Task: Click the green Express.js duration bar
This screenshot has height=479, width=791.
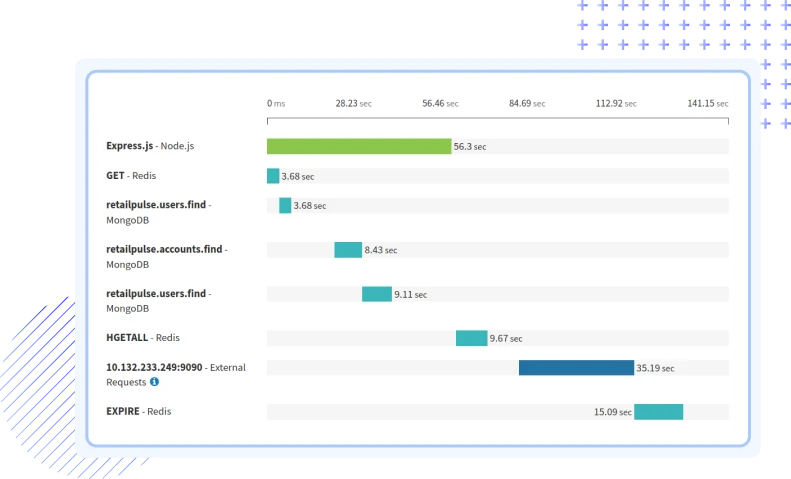Action: [x=359, y=146]
